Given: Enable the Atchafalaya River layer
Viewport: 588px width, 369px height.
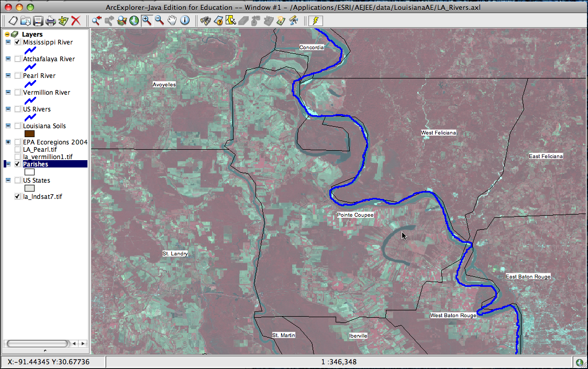Looking at the screenshot, I should tap(17, 59).
